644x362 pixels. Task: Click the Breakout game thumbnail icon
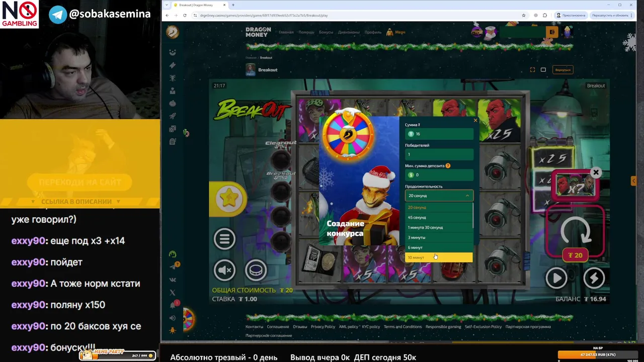click(251, 69)
